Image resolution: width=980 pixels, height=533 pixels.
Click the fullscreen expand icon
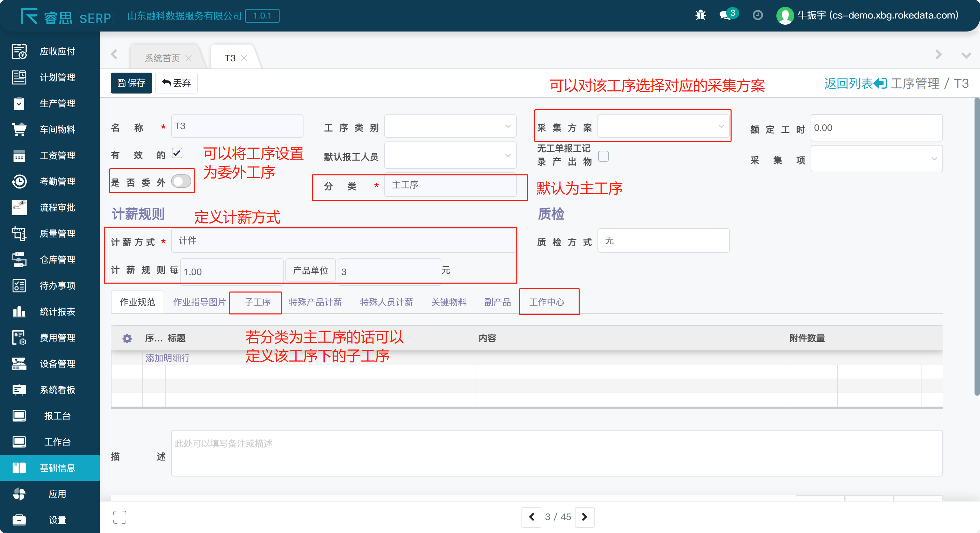pos(119,517)
